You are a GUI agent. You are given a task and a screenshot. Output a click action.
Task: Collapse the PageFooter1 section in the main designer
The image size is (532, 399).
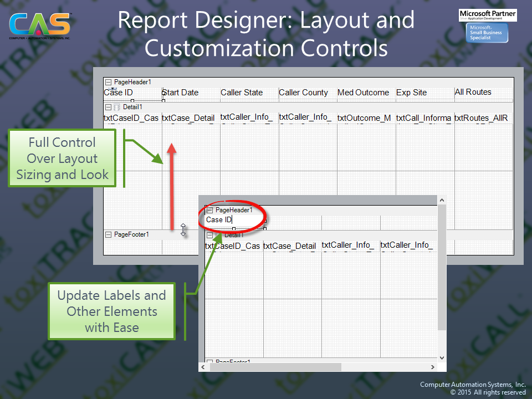pos(109,235)
